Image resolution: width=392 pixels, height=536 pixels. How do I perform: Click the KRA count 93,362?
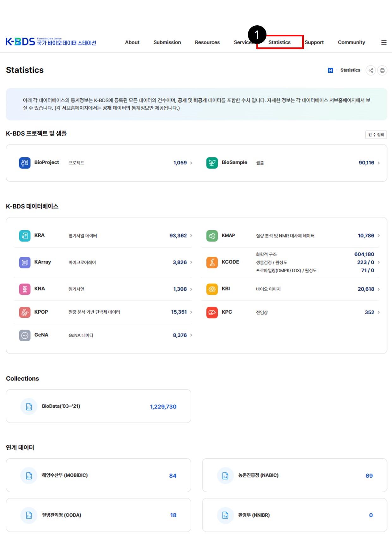[x=178, y=236]
